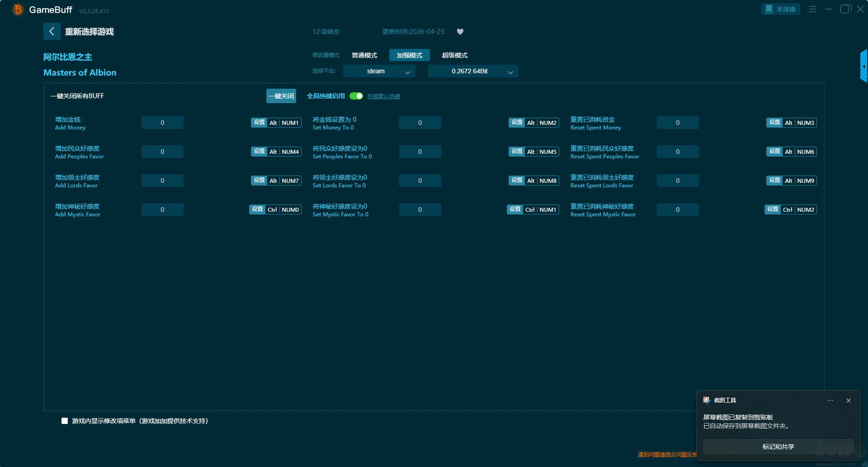Viewport: 868px width, 467px height.
Task: Open the hamburger menu in the title bar
Action: click(x=812, y=9)
